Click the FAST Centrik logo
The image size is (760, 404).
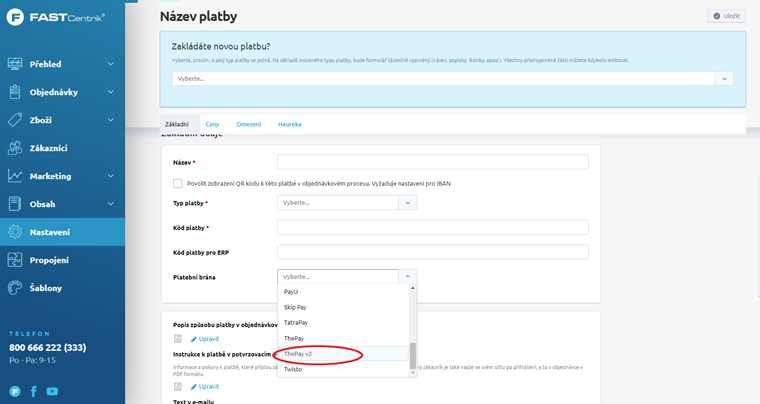click(x=55, y=18)
